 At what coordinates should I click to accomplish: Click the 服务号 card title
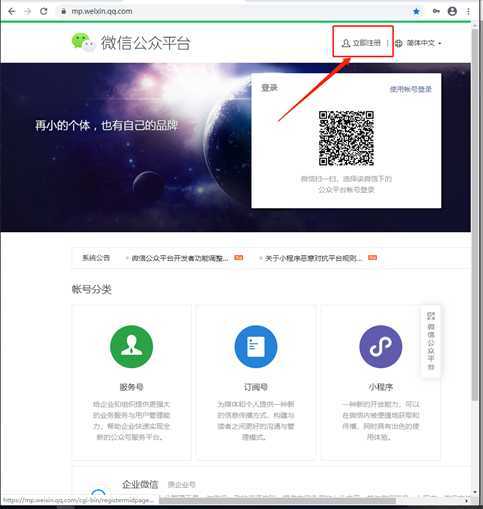pos(131,387)
